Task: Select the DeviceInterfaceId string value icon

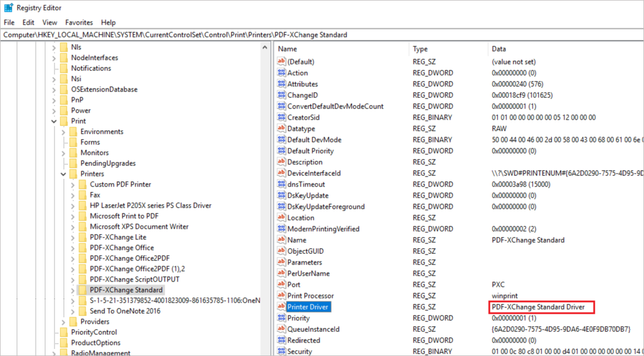Action: (x=281, y=173)
